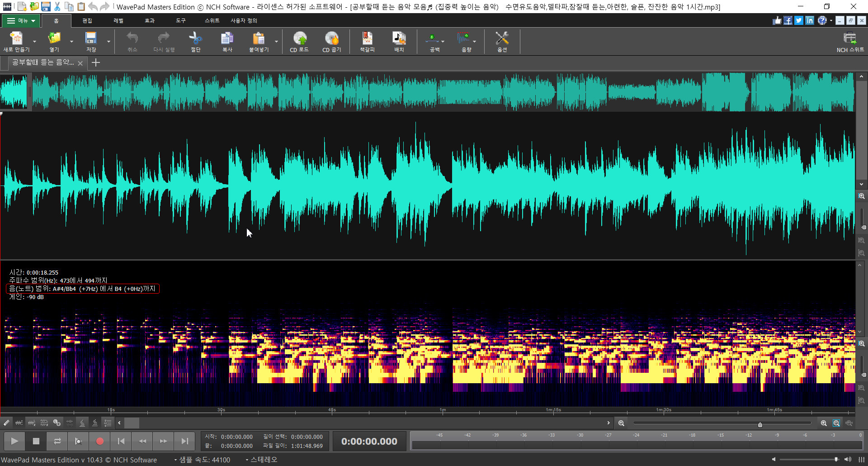The width and height of the screenshot is (868, 466).
Task: Open the 스테레오 channel dropdown
Action: (x=261, y=460)
